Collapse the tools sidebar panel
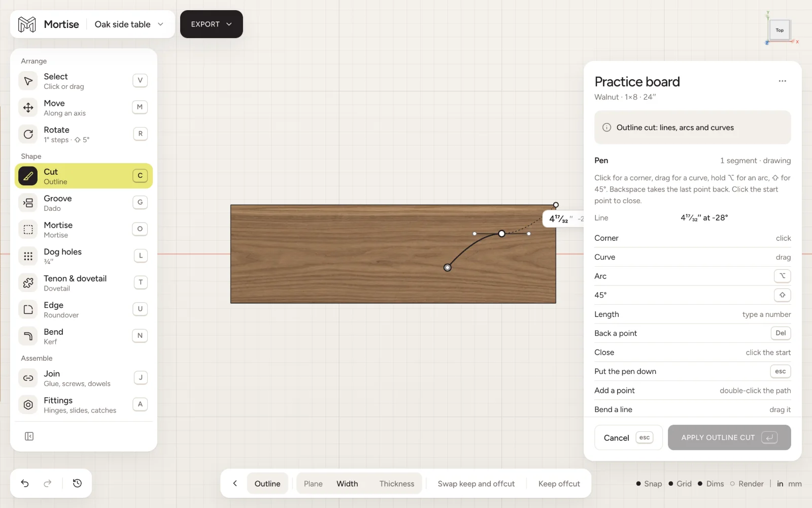Screen dimensions: 812x508 pyautogui.click(x=29, y=436)
